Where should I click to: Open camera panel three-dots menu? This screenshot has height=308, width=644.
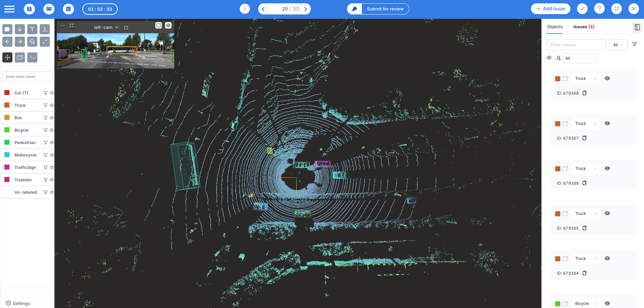pyautogui.click(x=63, y=26)
